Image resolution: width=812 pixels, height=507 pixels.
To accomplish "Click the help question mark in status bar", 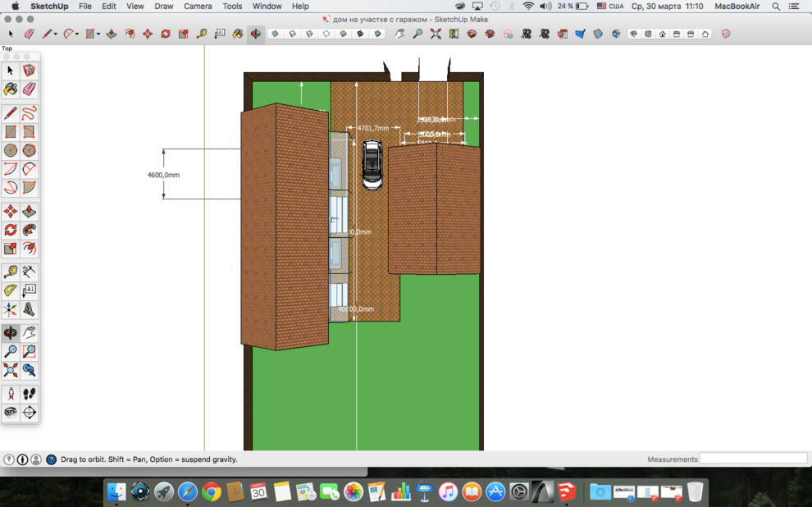I will coord(51,459).
